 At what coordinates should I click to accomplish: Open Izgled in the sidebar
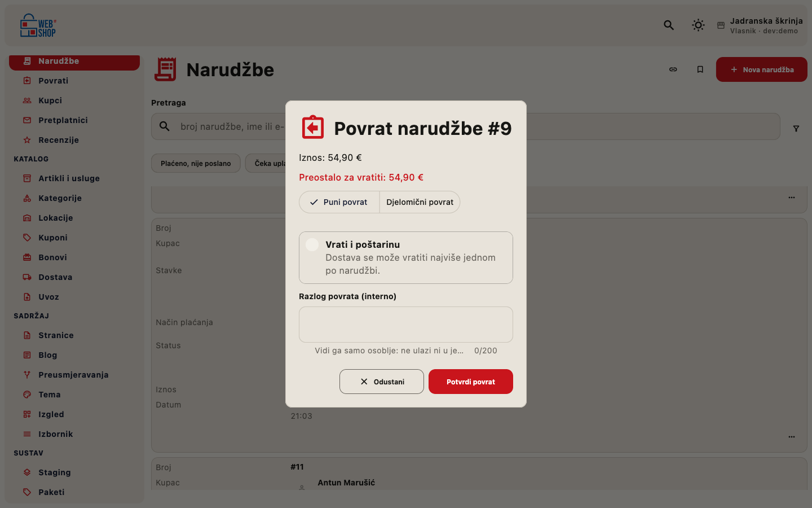[x=74, y=414]
